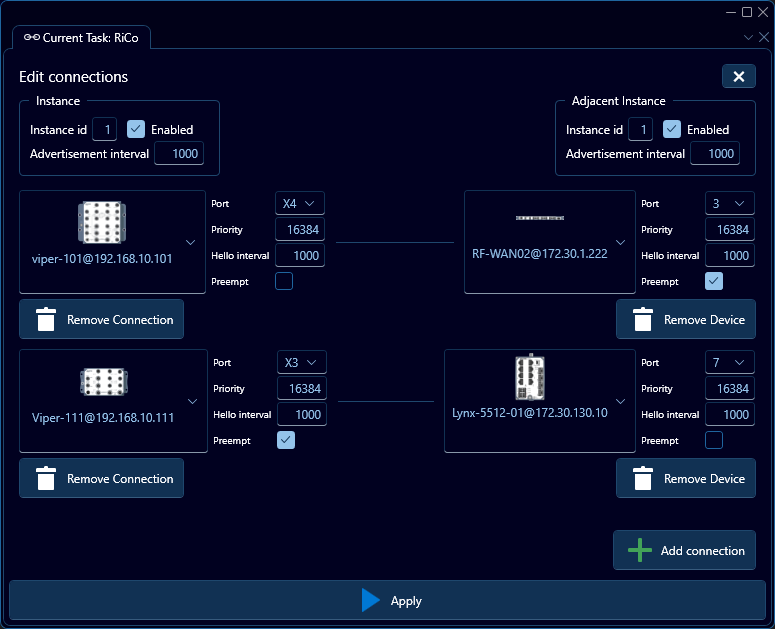Edit Advertisement interval in Instance group
This screenshot has width=775, height=629.
coord(179,154)
